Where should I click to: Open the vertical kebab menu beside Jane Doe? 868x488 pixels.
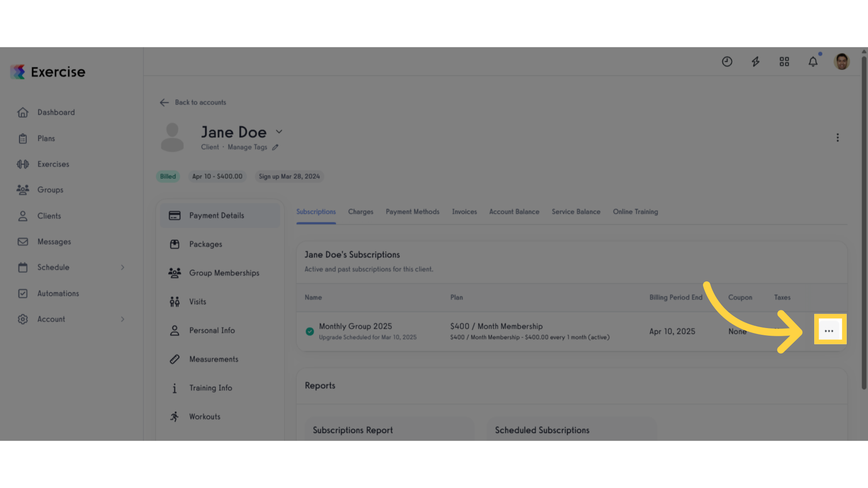tap(838, 137)
